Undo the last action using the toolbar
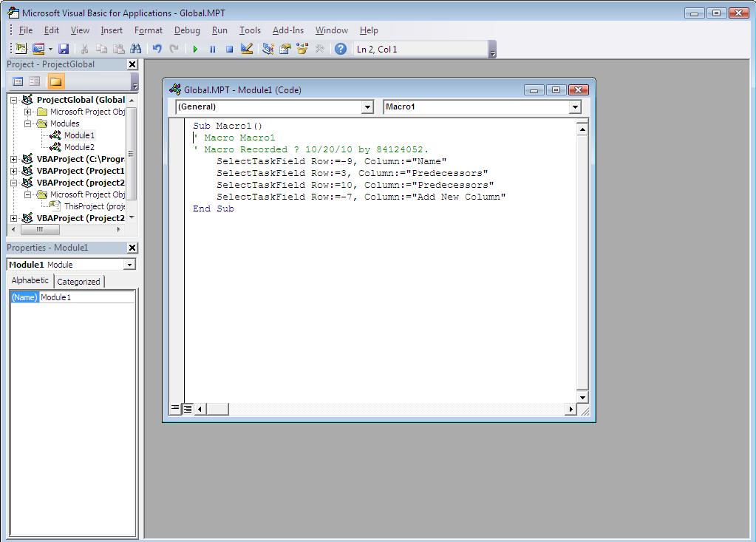The image size is (756, 542). click(157, 49)
